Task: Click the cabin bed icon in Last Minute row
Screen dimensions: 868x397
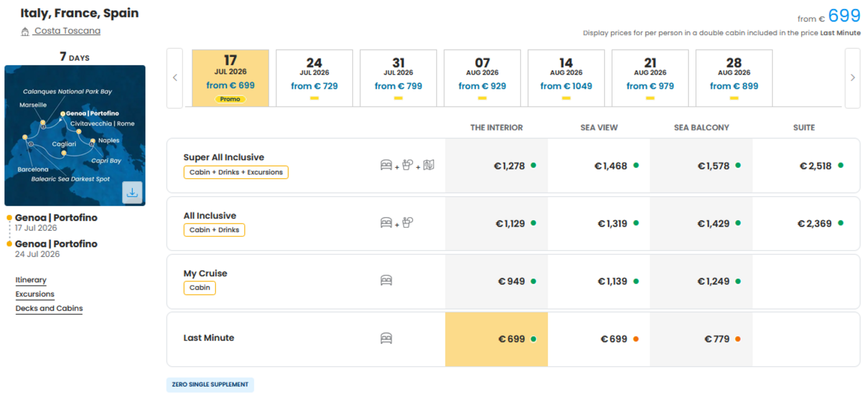Action: coord(386,338)
